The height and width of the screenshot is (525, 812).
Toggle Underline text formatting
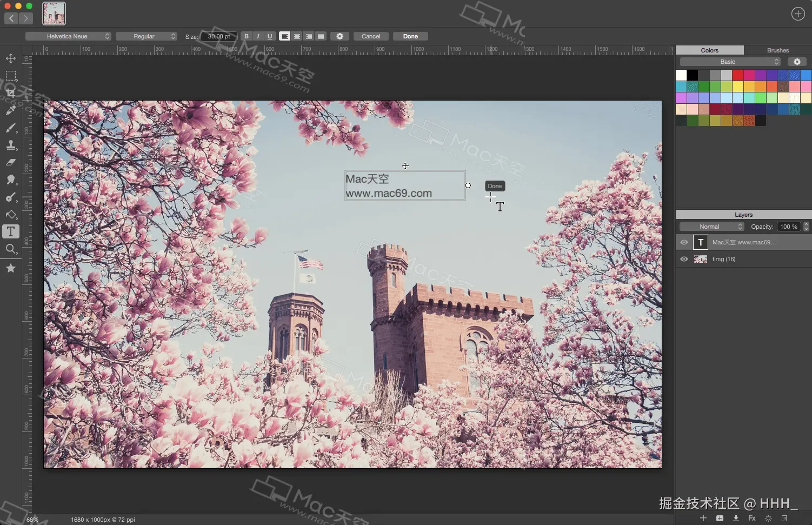[x=270, y=36]
